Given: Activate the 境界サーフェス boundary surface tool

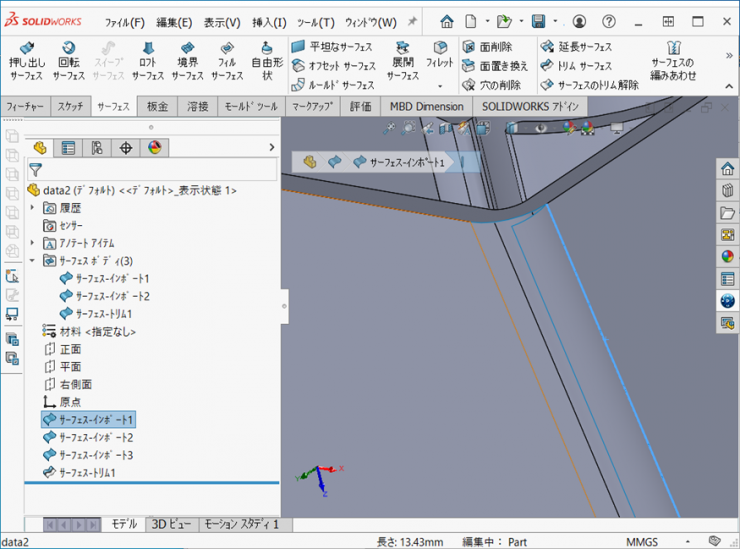Looking at the screenshot, I should [x=187, y=61].
